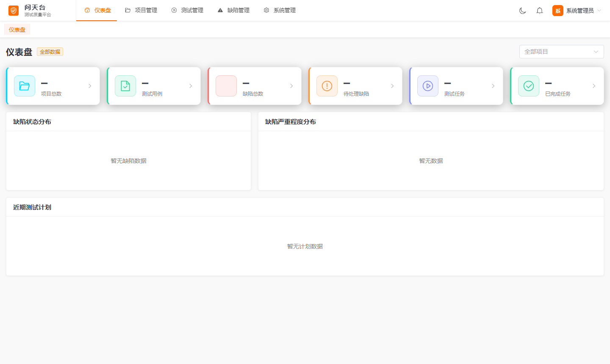The image size is (610, 364).
Task: Click the document-check icon on 测试用例 card
Action: (x=125, y=86)
